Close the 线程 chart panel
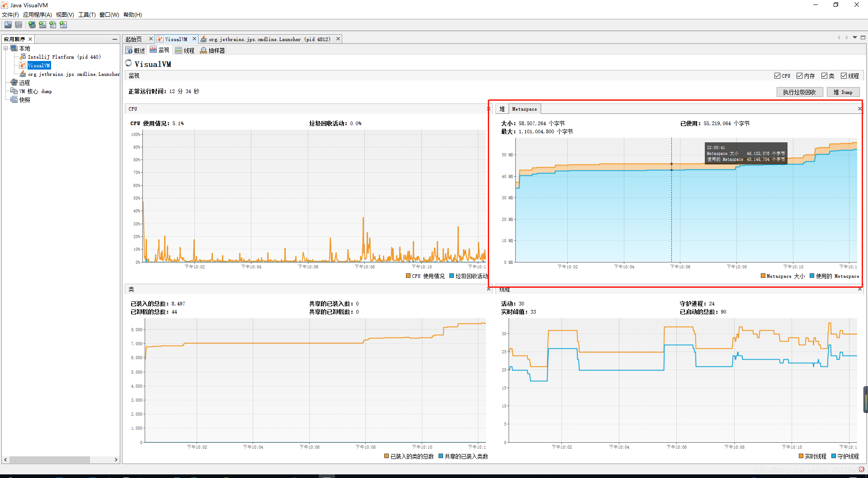Viewport: 868px width, 478px height. pos(860,289)
